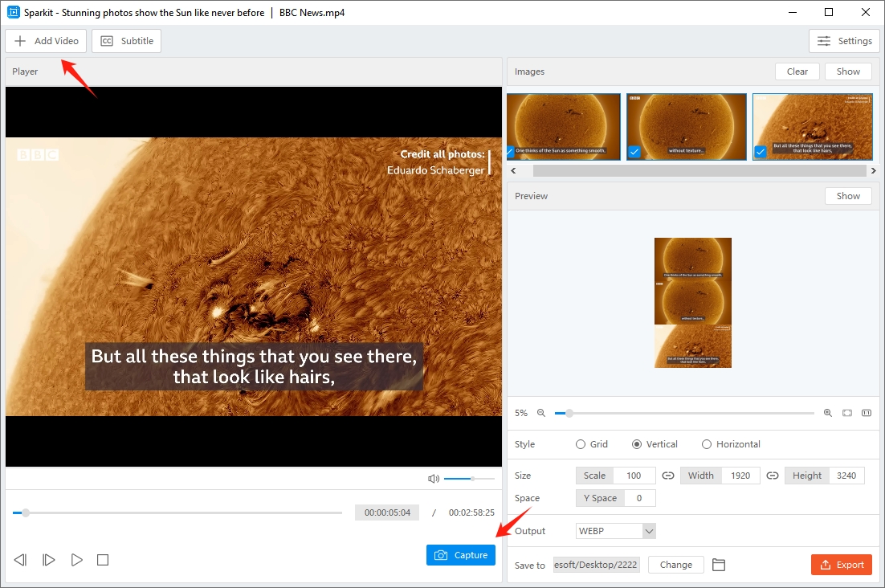Viewport: 885px width, 588px height.
Task: Select the zoom out magnifier icon
Action: tap(540, 413)
